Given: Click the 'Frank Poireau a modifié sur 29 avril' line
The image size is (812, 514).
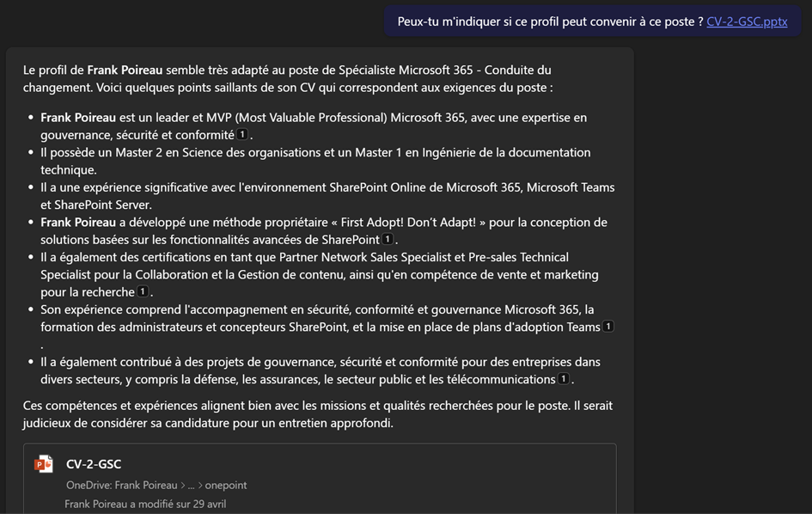Looking at the screenshot, I should pyautogui.click(x=145, y=504).
